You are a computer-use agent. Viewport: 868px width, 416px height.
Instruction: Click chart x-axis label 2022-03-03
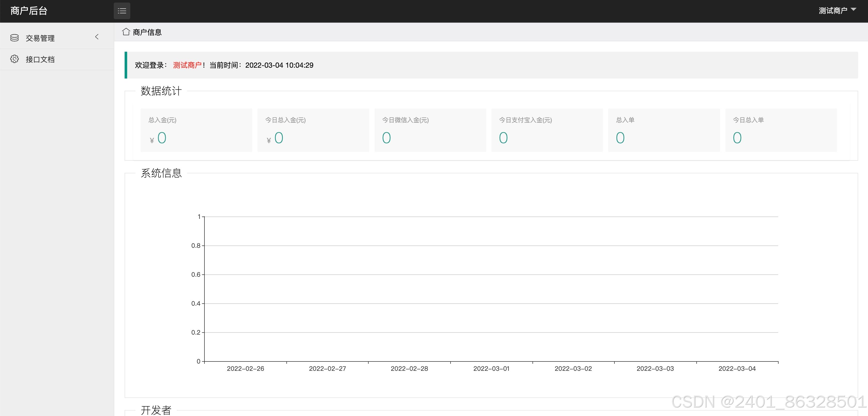[655, 368]
